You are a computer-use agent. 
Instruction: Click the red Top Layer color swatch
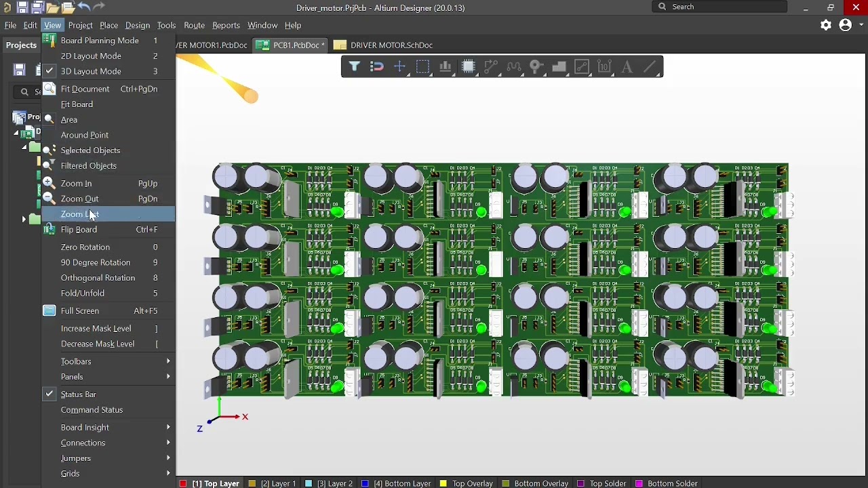click(183, 483)
